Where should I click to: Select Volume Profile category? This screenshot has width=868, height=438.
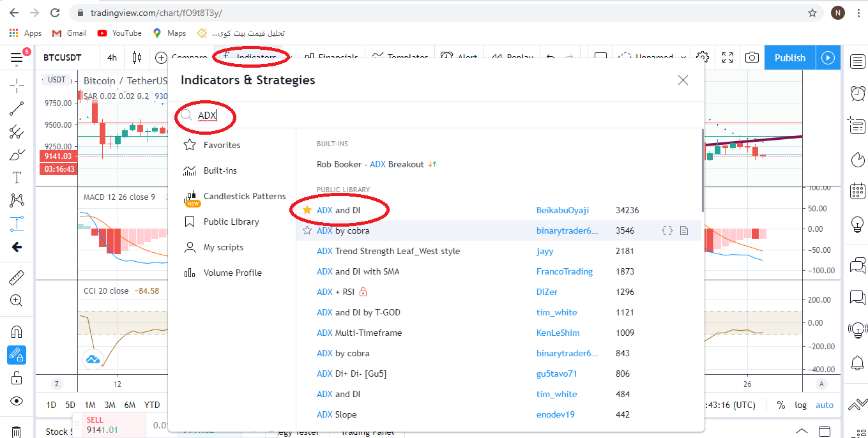[x=232, y=273]
